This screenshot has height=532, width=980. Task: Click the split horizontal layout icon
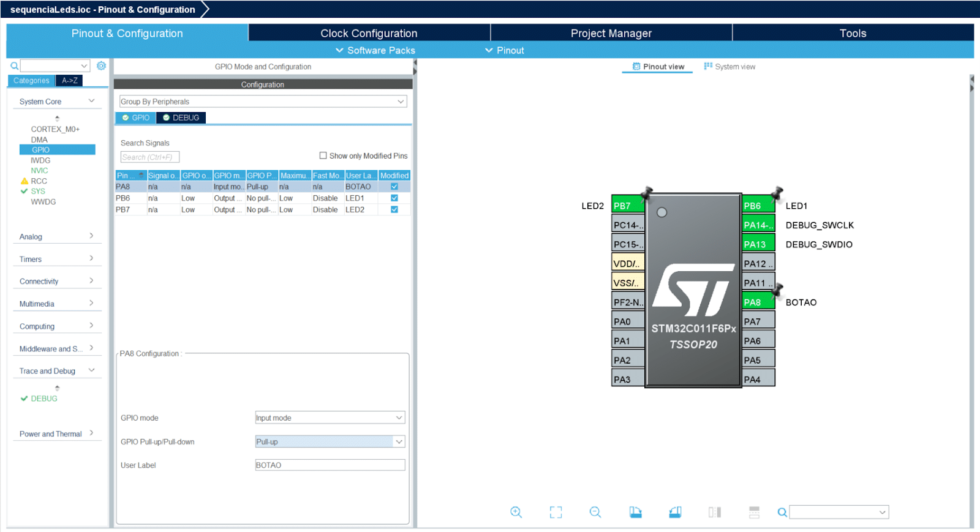pyautogui.click(x=754, y=512)
